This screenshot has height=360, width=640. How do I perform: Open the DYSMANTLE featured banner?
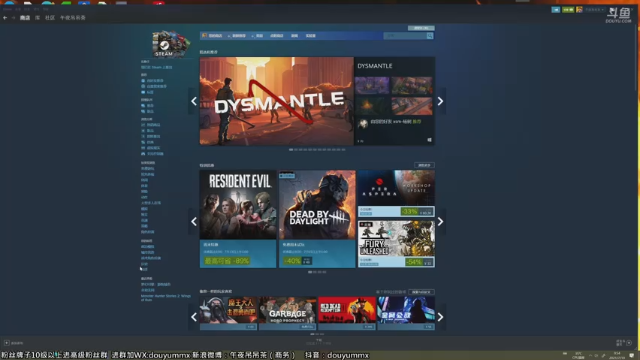[277, 101]
